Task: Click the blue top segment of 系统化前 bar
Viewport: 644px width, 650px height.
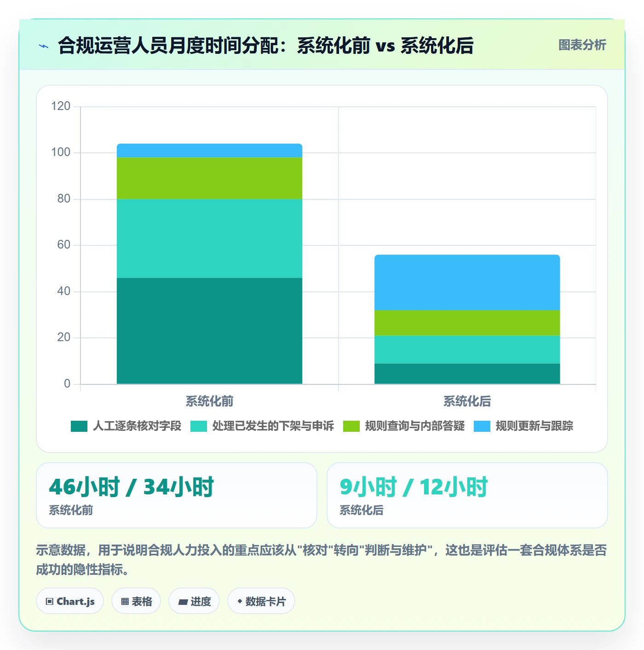Action: (209, 151)
